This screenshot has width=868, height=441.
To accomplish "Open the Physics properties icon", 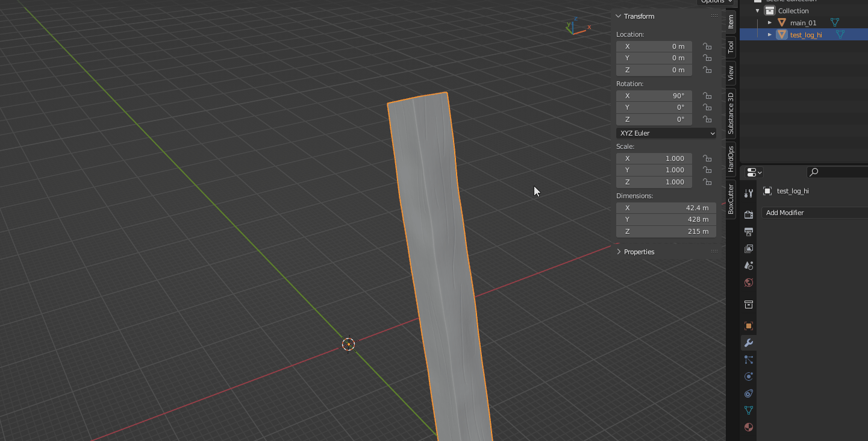I will pos(749,377).
